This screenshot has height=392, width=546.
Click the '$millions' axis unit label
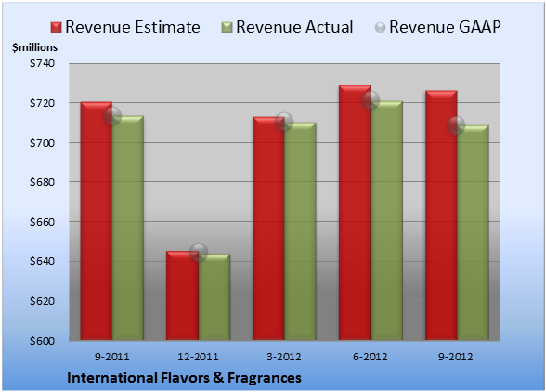(x=34, y=47)
